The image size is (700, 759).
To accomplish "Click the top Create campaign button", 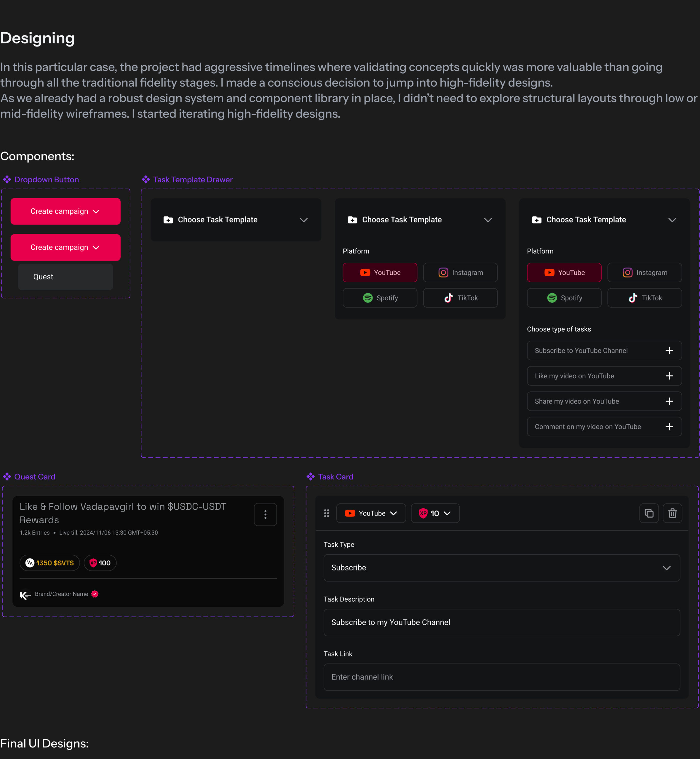I will (x=65, y=211).
